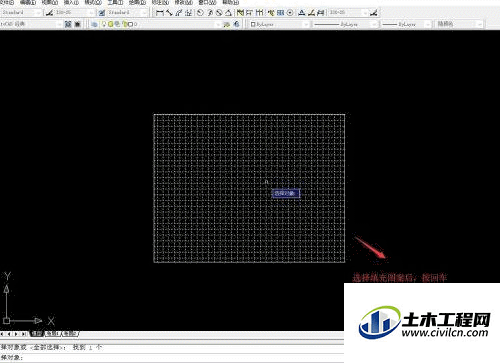Open Dimension Style icon in Styles toolbar
This screenshot has height=363, width=500.
coord(49,13)
